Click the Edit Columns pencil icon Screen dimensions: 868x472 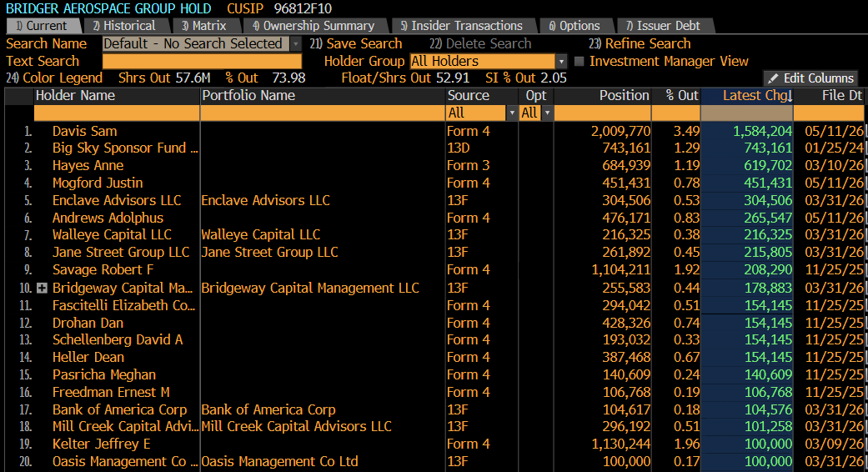(773, 78)
